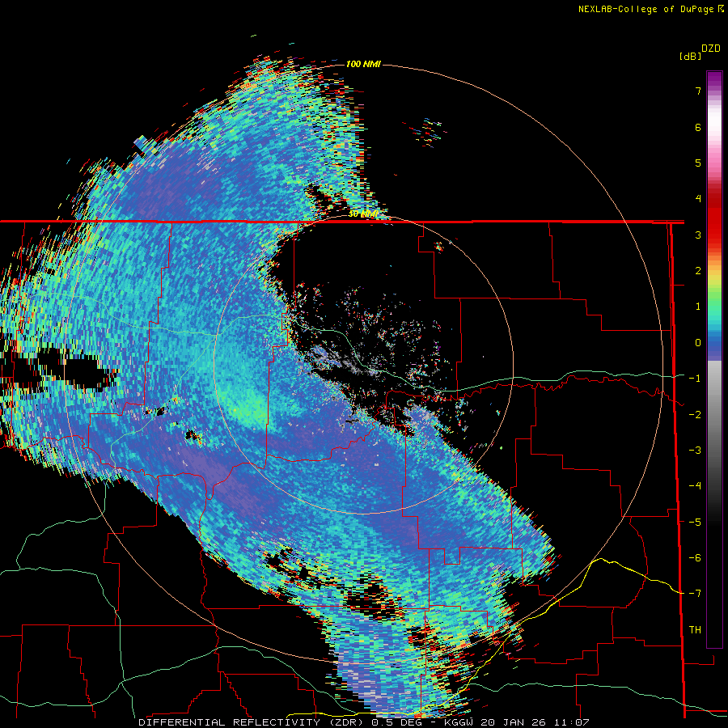Click the 20 JAN 26 date text

tap(514, 722)
